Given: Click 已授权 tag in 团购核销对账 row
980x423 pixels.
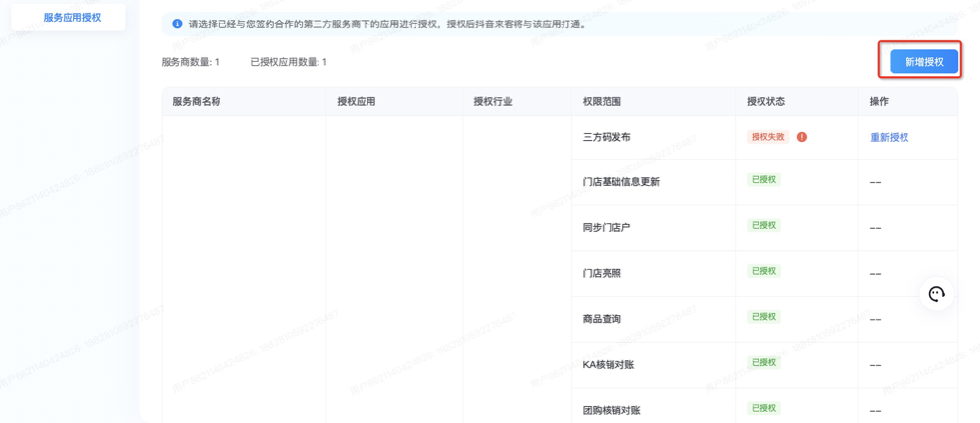Looking at the screenshot, I should pos(763,408).
